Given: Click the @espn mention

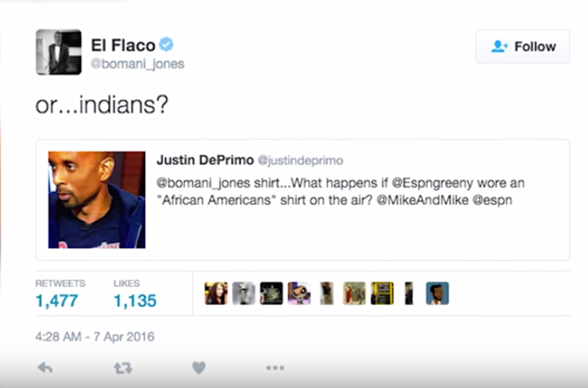Looking at the screenshot, I should 492,200.
